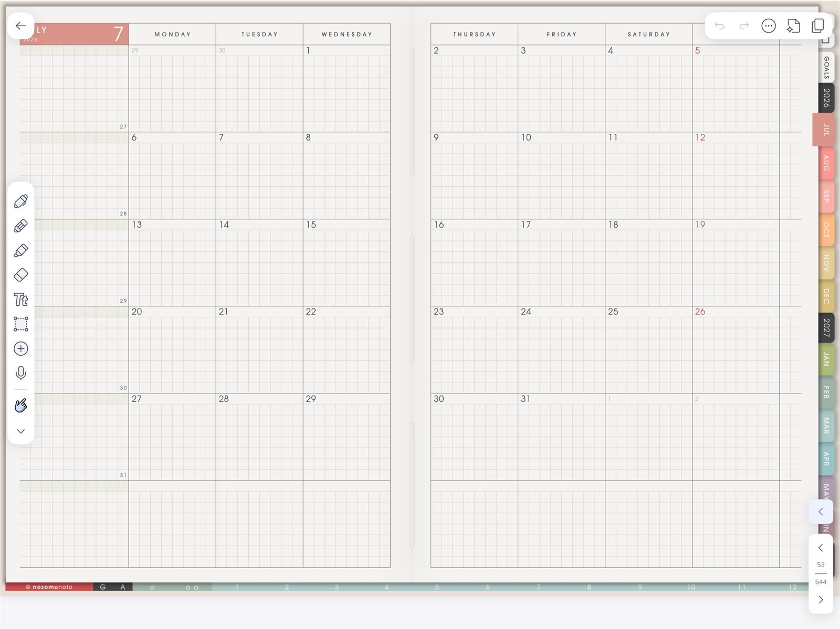This screenshot has width=840, height=629.
Task: Select the Pencil tool
Action: pos(21,226)
